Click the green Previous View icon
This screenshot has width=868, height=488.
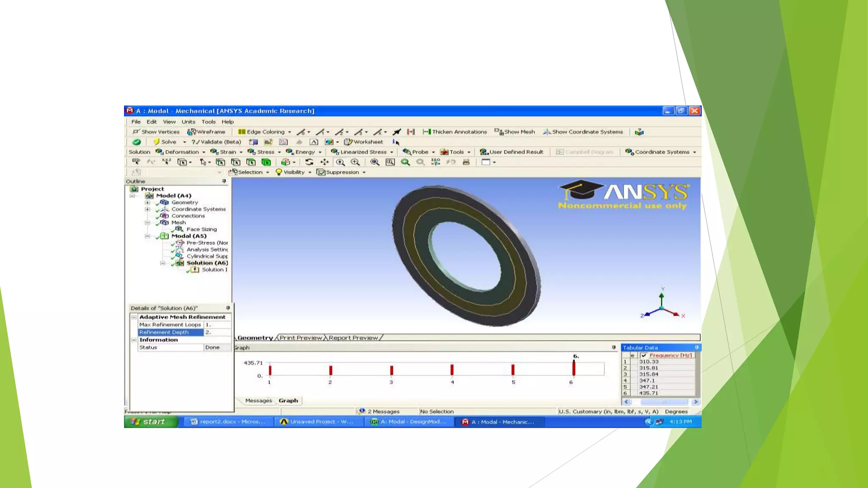tap(405, 162)
